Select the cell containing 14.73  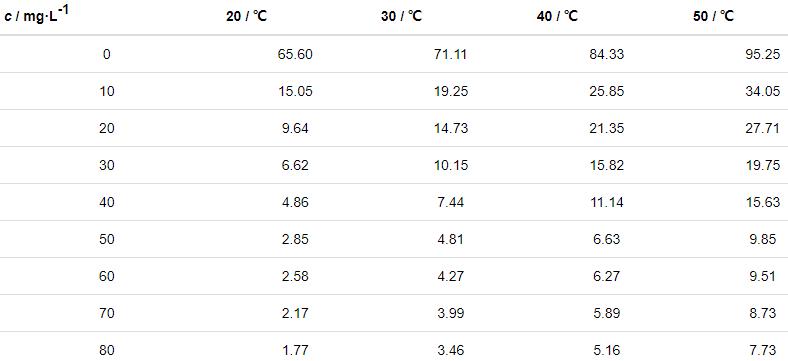(x=451, y=128)
